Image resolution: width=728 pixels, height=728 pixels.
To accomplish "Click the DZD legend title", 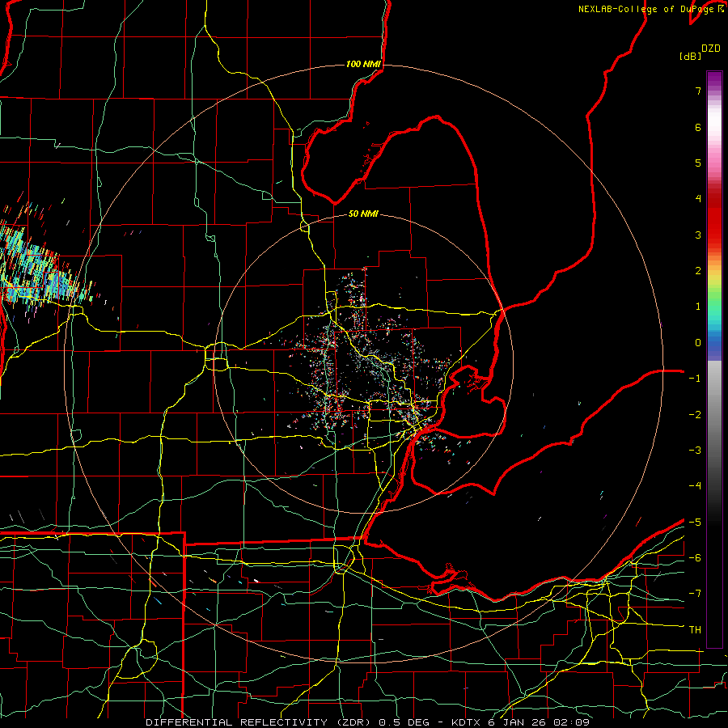I will click(x=711, y=49).
